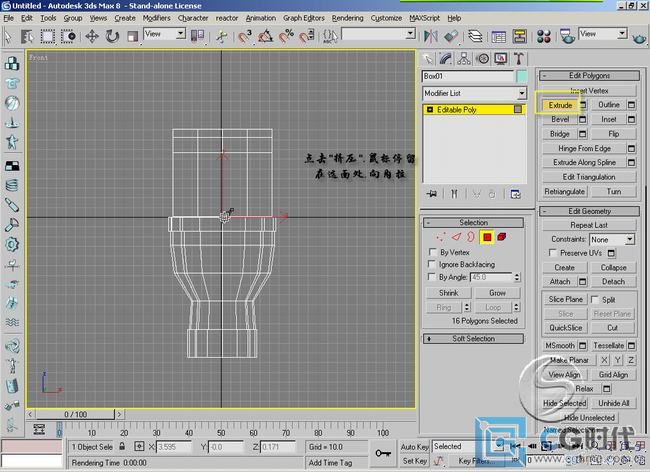The image size is (650, 472).
Task: Toggle Angle Snap icon
Action: [265, 36]
